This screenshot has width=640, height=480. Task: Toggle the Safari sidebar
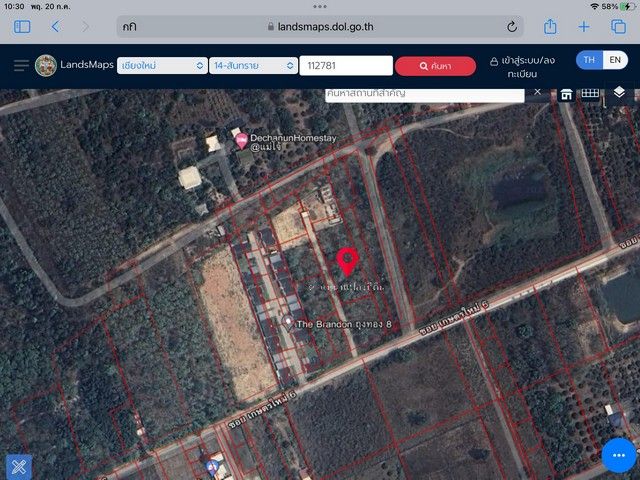pos(22,27)
